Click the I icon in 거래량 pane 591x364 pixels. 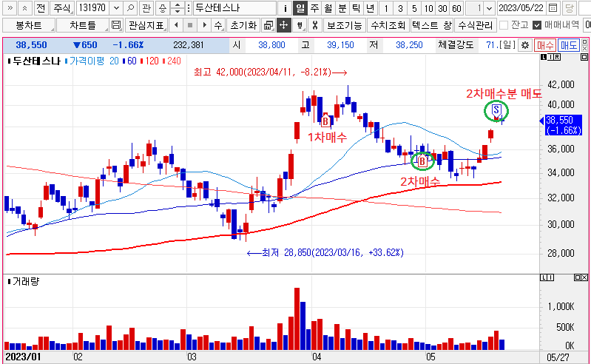(x=550, y=277)
